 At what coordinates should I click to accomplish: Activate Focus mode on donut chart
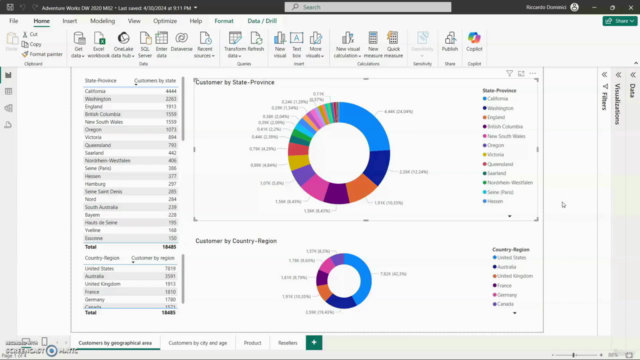point(521,73)
